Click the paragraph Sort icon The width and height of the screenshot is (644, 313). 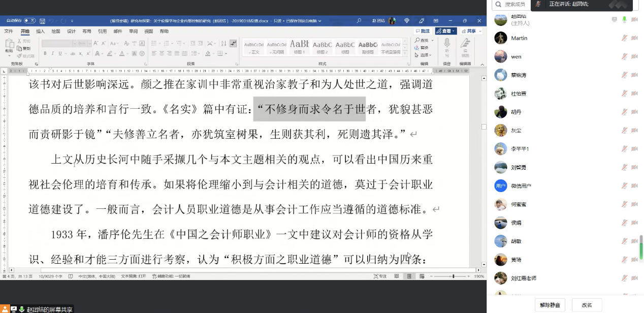[224, 44]
